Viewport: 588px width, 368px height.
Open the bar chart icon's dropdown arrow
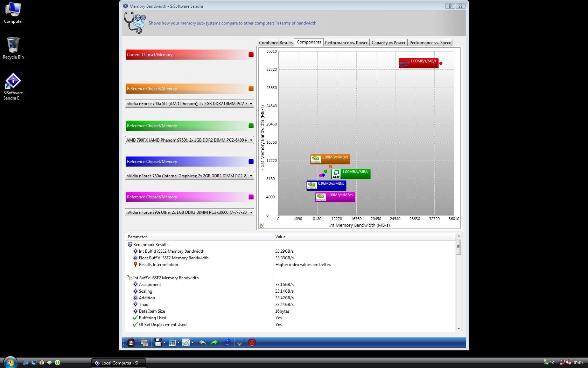tap(178, 342)
